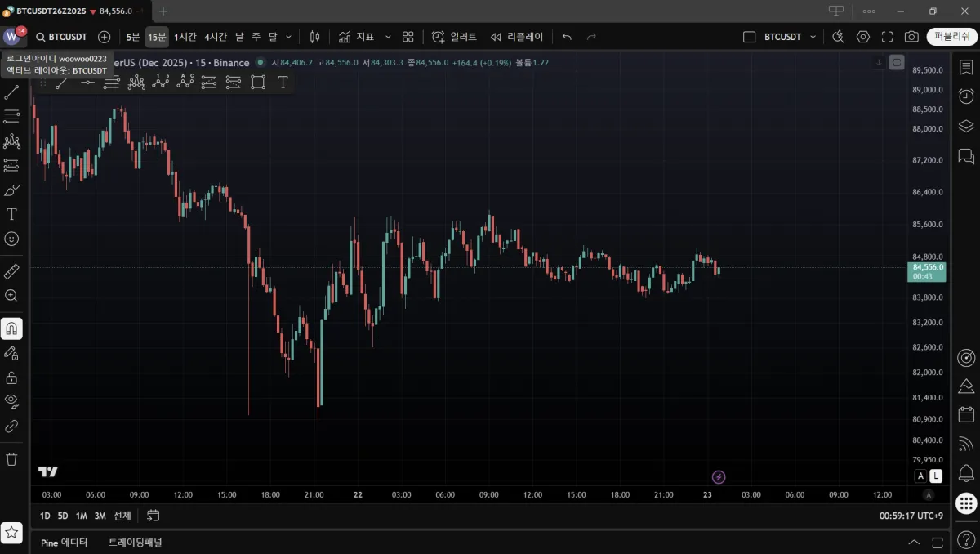This screenshot has height=554, width=980.
Task: Open the 트레이딩패널 tab
Action: tap(136, 543)
